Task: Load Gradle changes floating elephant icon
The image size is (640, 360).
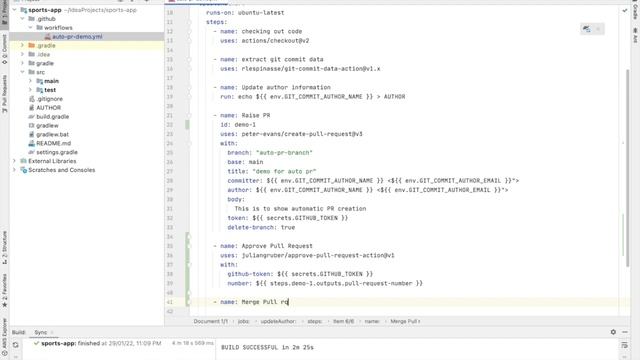Action: pos(587,29)
